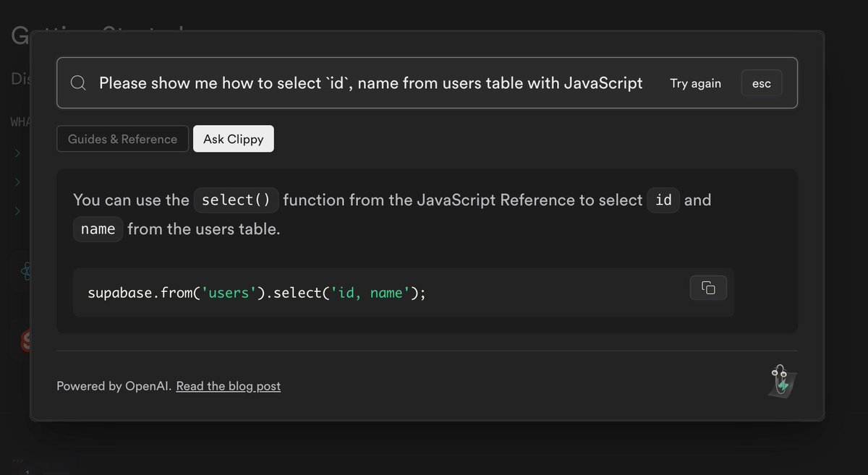The height and width of the screenshot is (475, 868).
Task: Click the id inline code chip
Action: pos(663,200)
